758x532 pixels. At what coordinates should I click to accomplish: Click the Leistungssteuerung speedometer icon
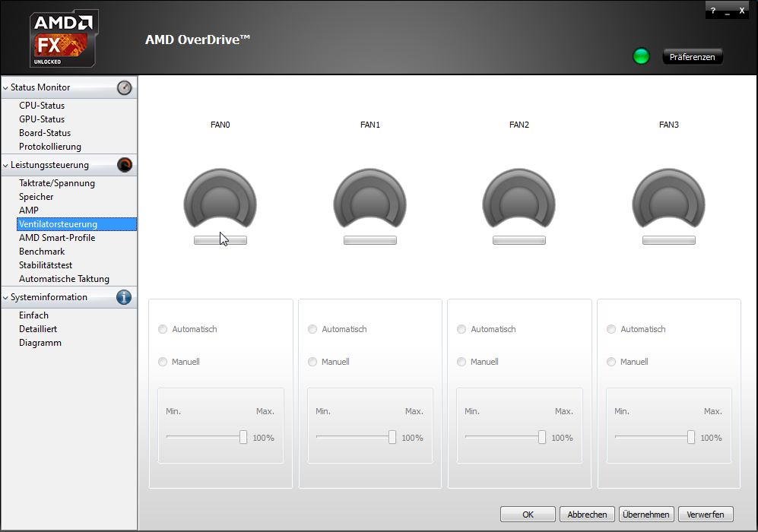[x=124, y=165]
